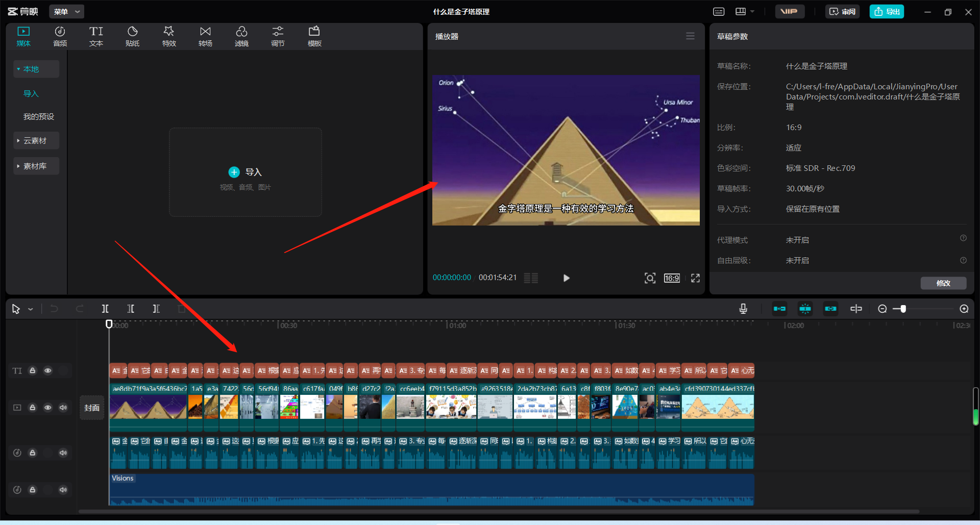Click the timeline zoom slider handle
The image size is (980, 525).
[903, 309]
